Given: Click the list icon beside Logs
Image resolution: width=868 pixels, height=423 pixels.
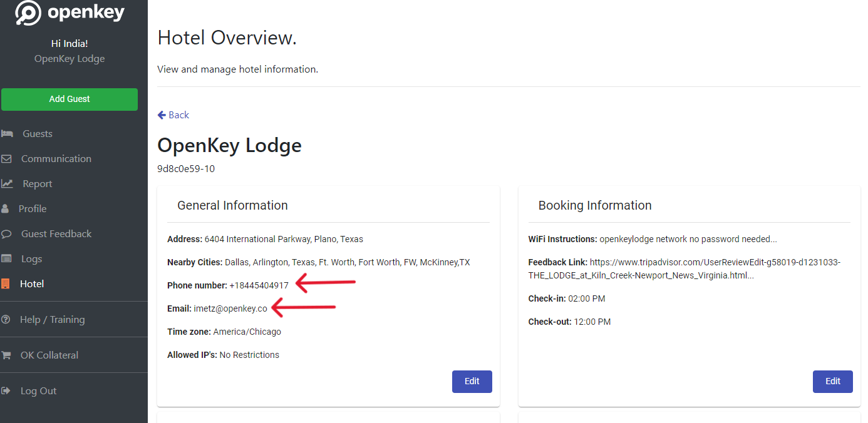Looking at the screenshot, I should [6, 259].
